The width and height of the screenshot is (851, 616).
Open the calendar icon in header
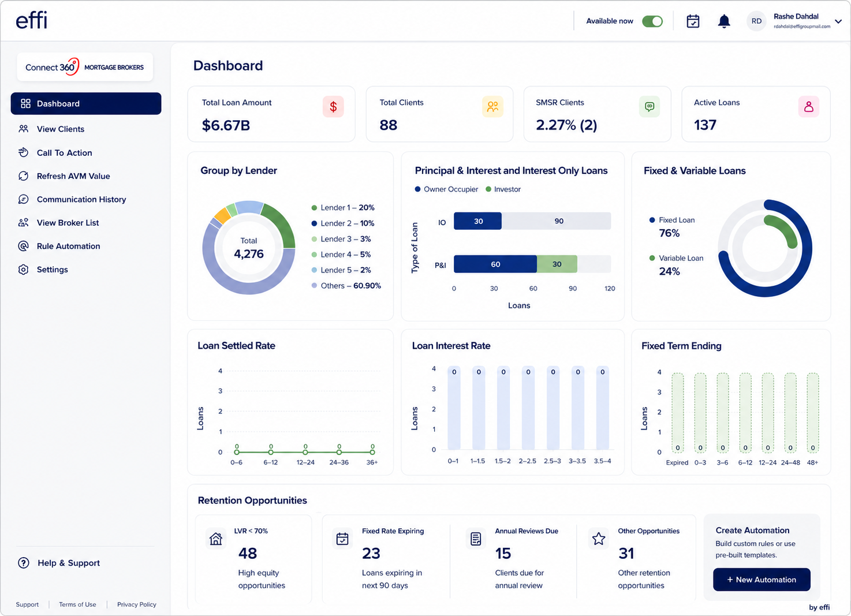(x=693, y=21)
